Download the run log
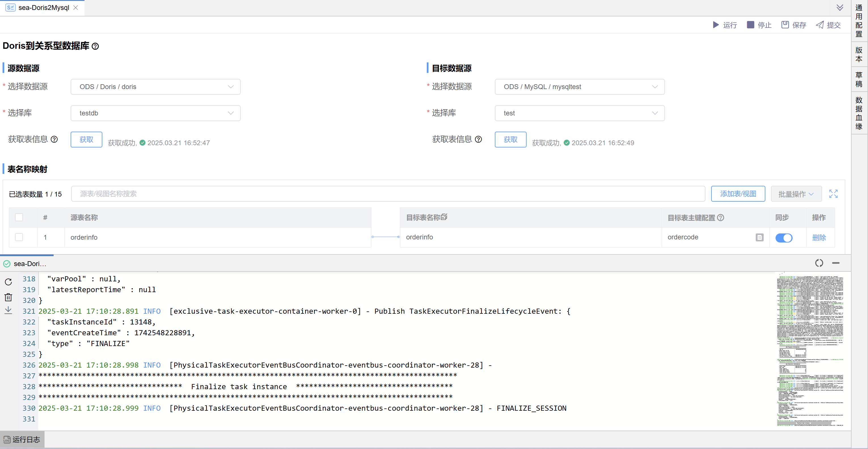 8,310
